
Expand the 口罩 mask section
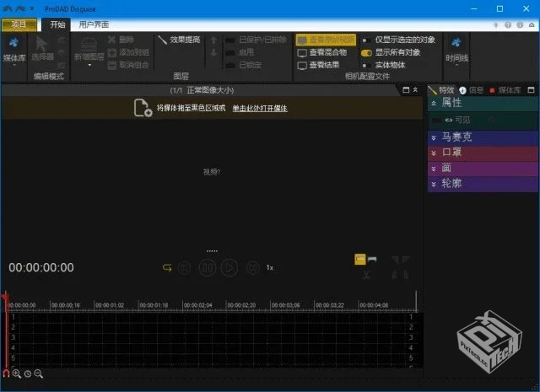pos(434,153)
